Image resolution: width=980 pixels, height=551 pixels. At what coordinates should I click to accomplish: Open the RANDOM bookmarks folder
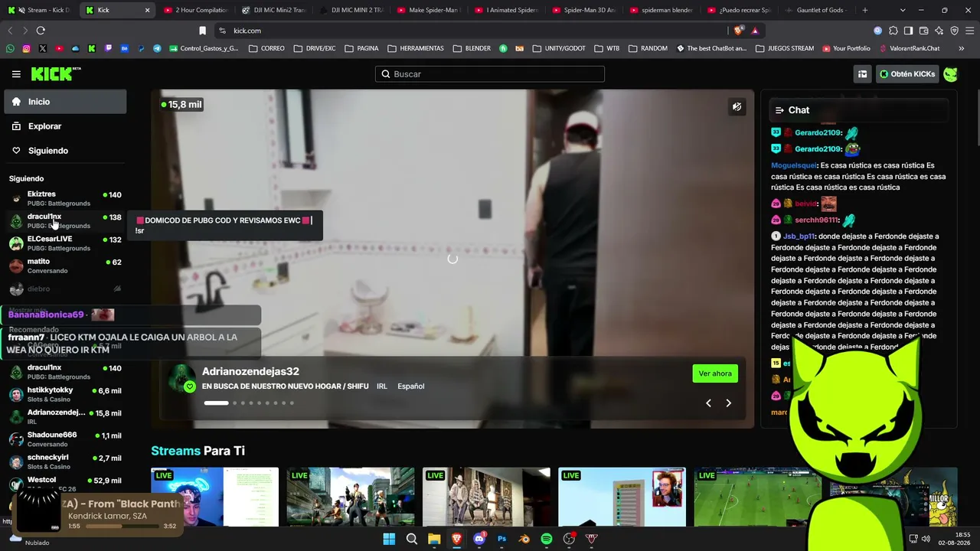click(x=648, y=48)
